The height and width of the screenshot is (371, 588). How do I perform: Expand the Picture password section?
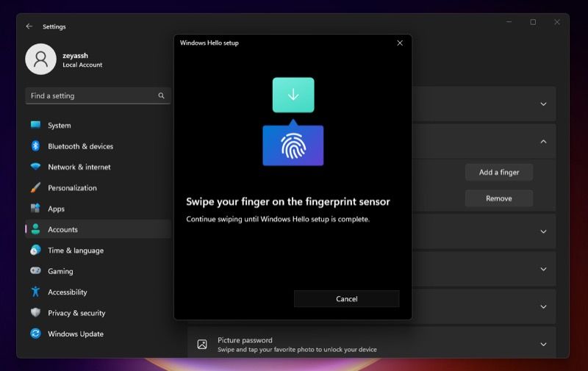point(543,344)
